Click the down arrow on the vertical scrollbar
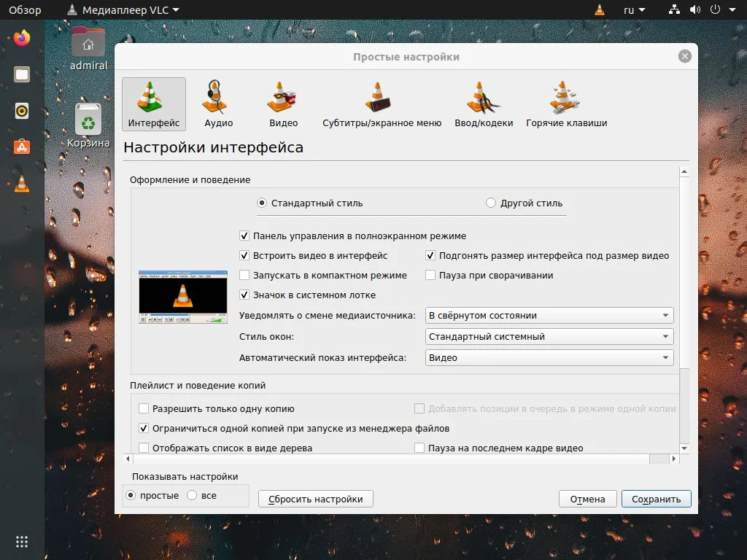The height and width of the screenshot is (560, 747). tap(684, 448)
